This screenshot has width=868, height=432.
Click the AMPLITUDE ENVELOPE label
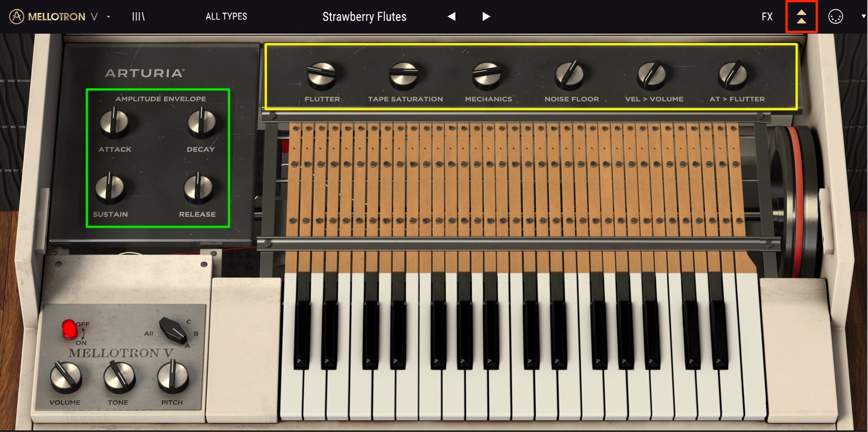click(161, 99)
